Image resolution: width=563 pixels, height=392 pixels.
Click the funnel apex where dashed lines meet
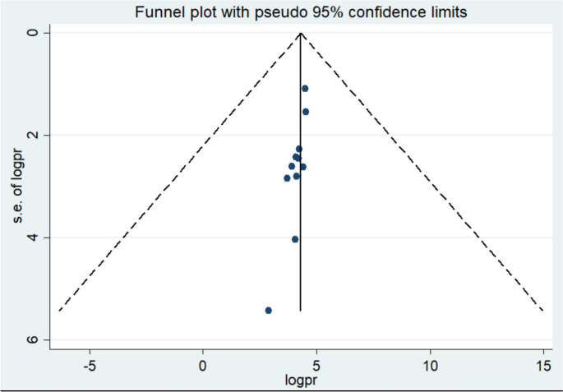tap(301, 33)
